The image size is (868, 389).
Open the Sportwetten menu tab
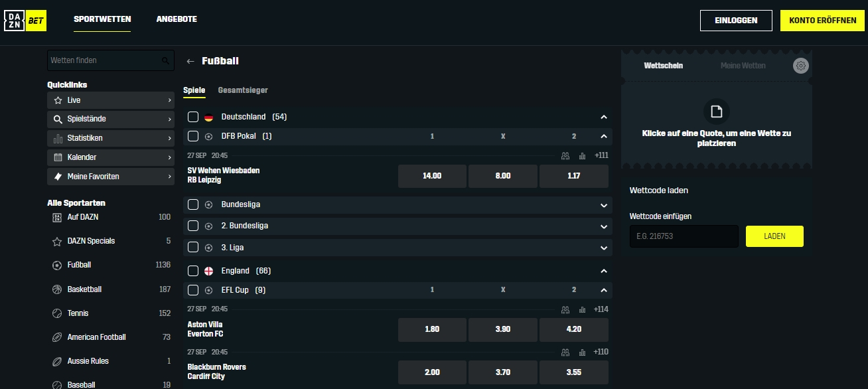pos(102,20)
